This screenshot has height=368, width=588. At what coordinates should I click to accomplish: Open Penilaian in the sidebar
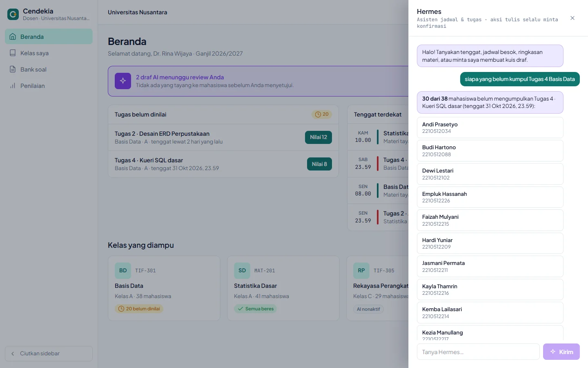(x=49, y=85)
